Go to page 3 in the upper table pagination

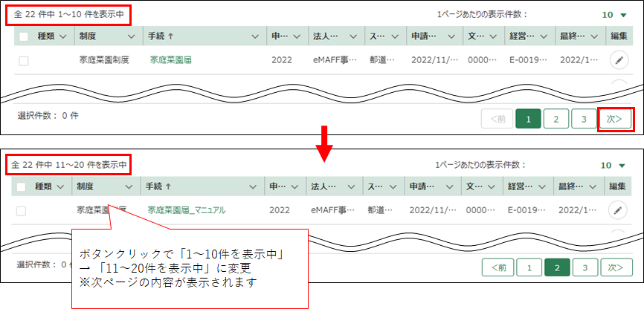pos(585,118)
